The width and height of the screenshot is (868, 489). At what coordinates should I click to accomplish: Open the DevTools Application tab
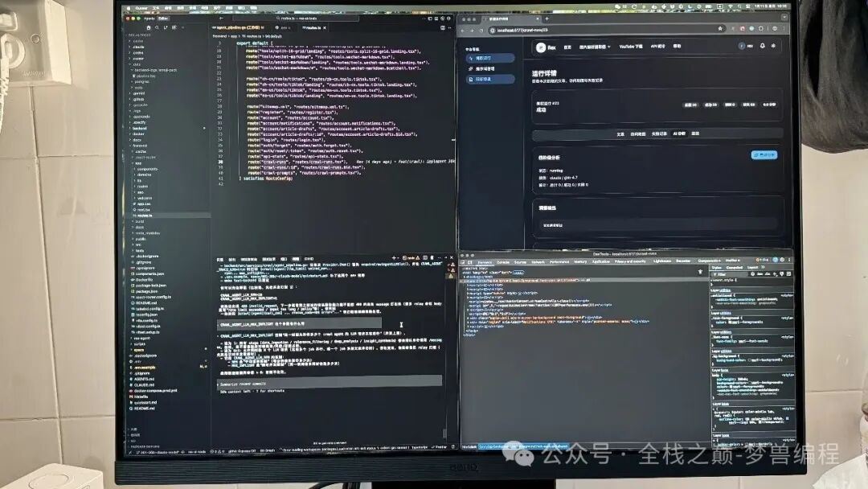pyautogui.click(x=600, y=262)
